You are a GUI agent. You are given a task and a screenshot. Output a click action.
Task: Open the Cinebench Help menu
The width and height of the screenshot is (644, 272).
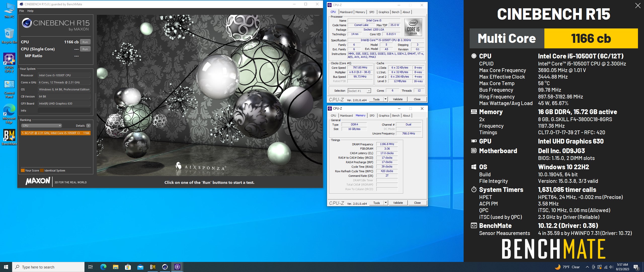tap(30, 11)
